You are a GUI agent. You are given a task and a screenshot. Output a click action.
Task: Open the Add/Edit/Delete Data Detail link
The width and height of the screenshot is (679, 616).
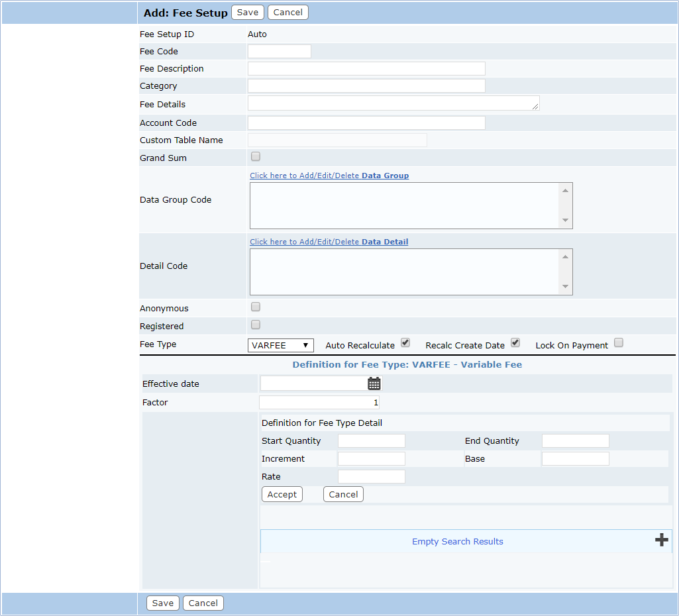pyautogui.click(x=329, y=242)
